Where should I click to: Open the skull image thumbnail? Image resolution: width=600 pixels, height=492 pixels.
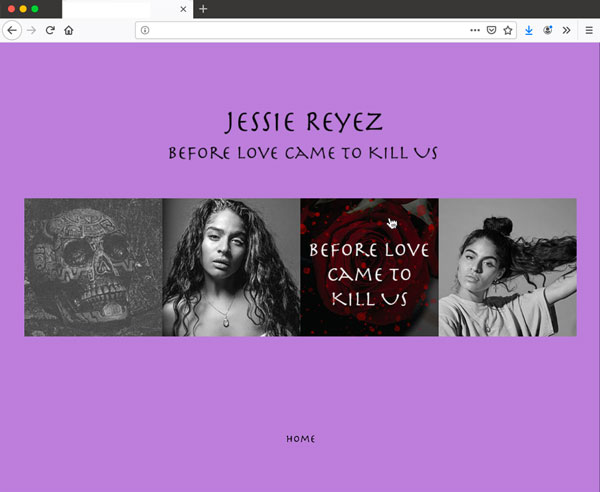tap(93, 267)
